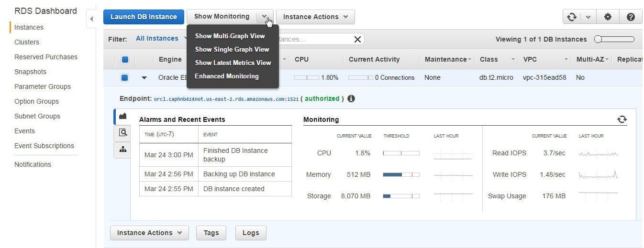Click the info icon beside authorized
Screen dimensions: 644x248
(x=351, y=98)
